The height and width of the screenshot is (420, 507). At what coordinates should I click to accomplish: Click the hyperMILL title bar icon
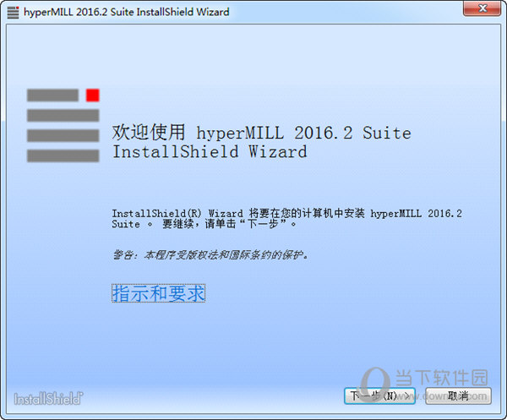coord(13,13)
